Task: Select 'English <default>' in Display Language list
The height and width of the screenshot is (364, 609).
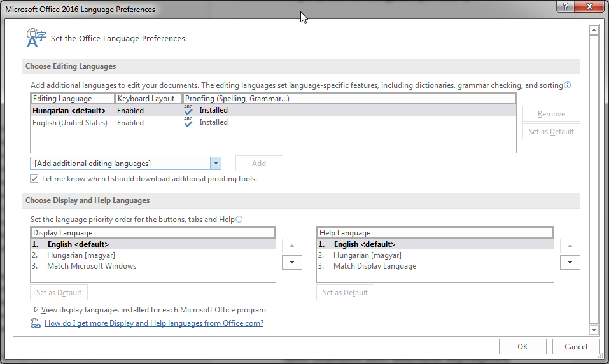Action: pyautogui.click(x=153, y=244)
